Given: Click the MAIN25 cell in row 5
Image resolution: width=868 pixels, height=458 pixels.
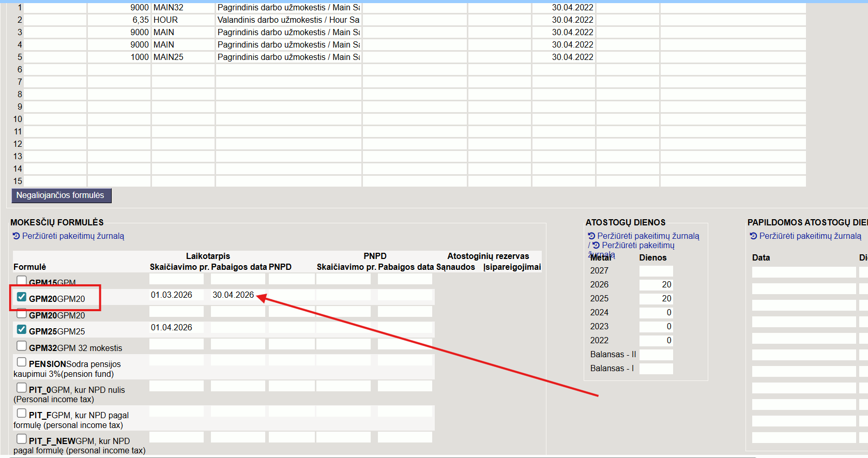Looking at the screenshot, I should (x=182, y=57).
